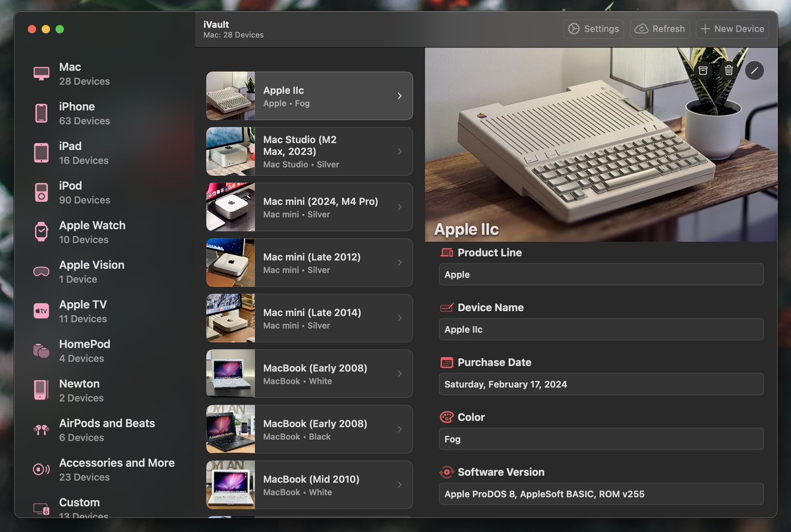Add a New Device
Screen dimensions: 791x532
(732, 29)
